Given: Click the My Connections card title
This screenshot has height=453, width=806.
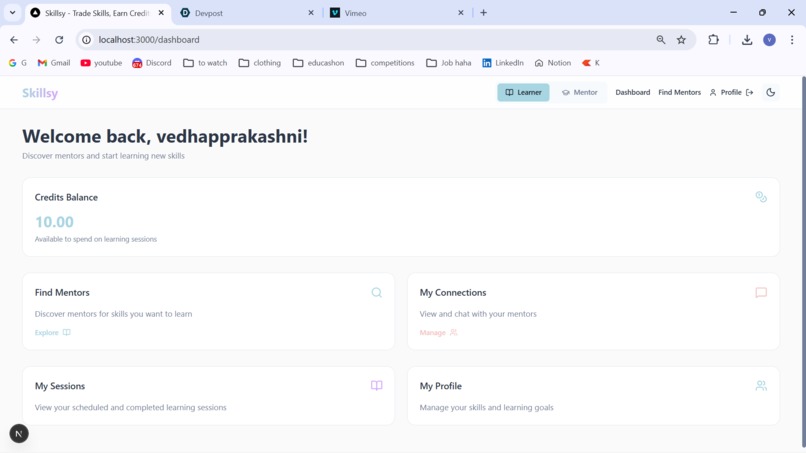Looking at the screenshot, I should [x=452, y=293].
